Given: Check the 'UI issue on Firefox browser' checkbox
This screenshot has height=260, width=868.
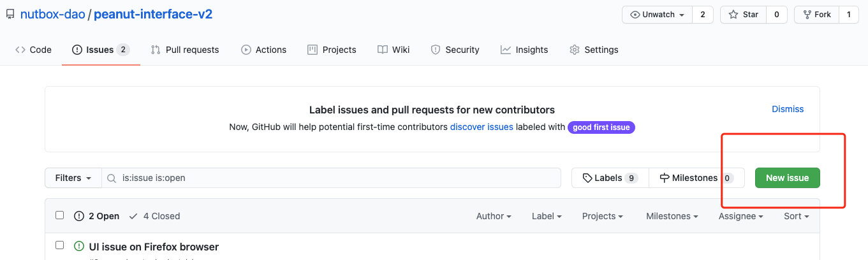Looking at the screenshot, I should (60, 245).
